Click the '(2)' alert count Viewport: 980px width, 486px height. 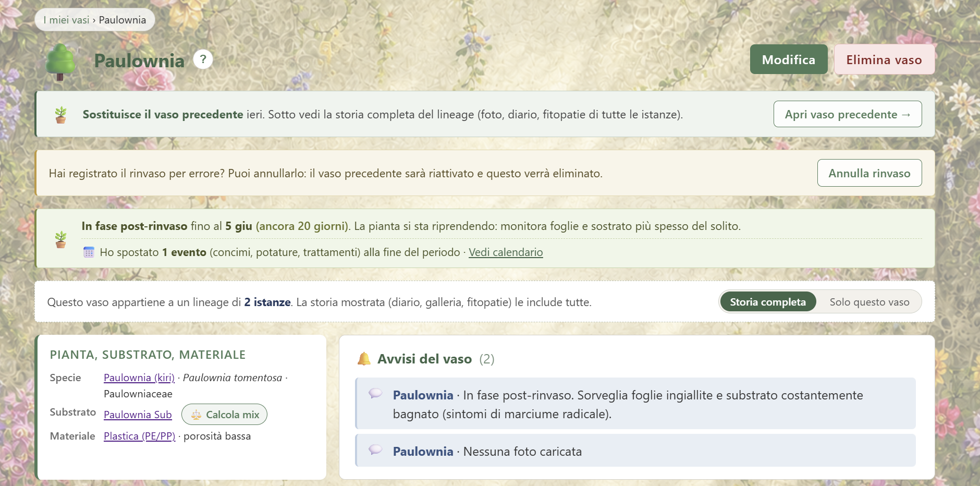click(x=487, y=359)
